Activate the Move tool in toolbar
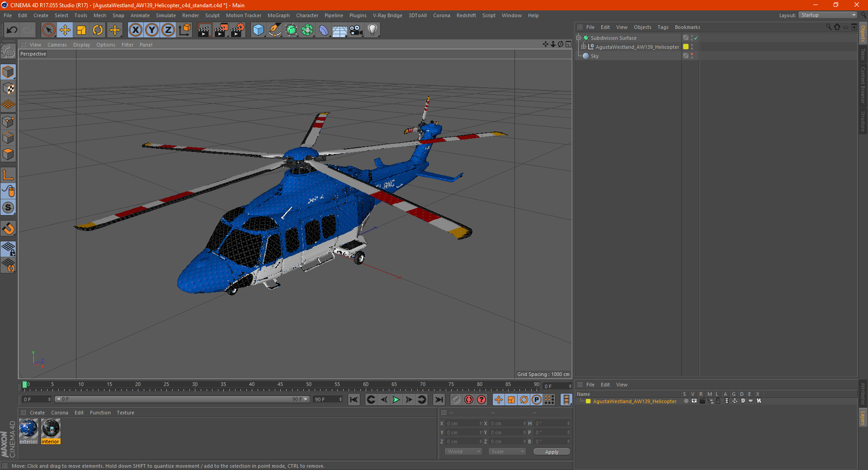Screen dimensions: 868x470 [x=65, y=30]
